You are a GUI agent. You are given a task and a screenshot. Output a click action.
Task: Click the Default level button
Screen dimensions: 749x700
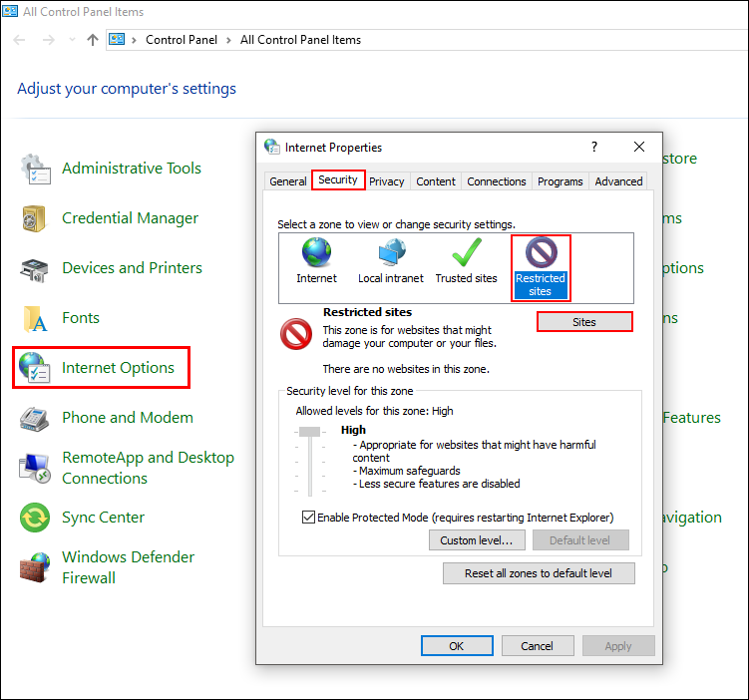click(x=580, y=540)
